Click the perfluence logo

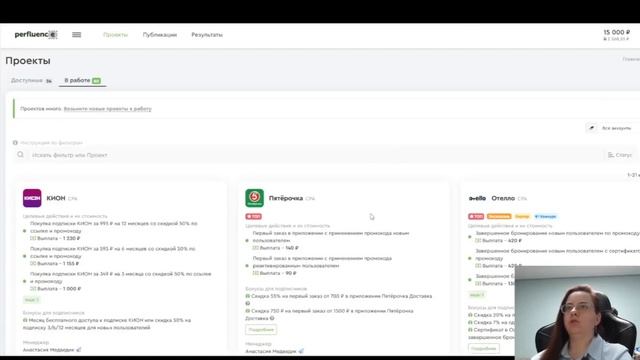36,35
